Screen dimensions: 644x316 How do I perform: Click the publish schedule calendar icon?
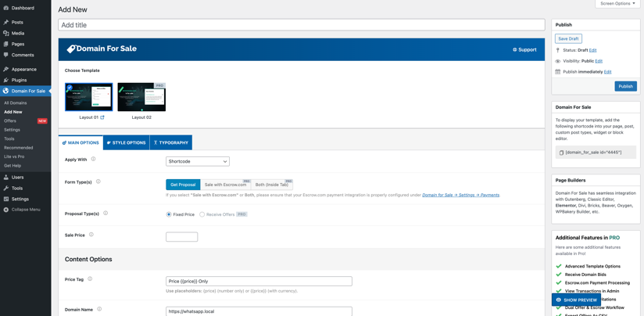click(x=558, y=71)
